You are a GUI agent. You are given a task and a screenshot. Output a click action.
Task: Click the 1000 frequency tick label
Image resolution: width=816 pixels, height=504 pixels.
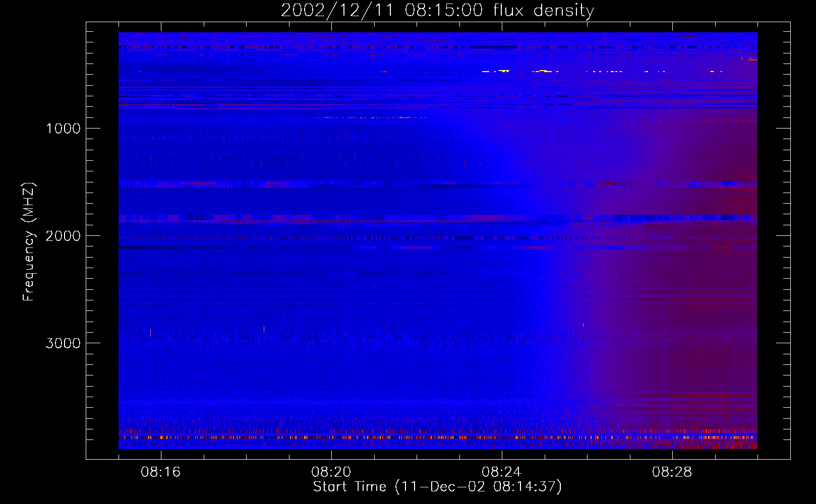[x=63, y=129]
